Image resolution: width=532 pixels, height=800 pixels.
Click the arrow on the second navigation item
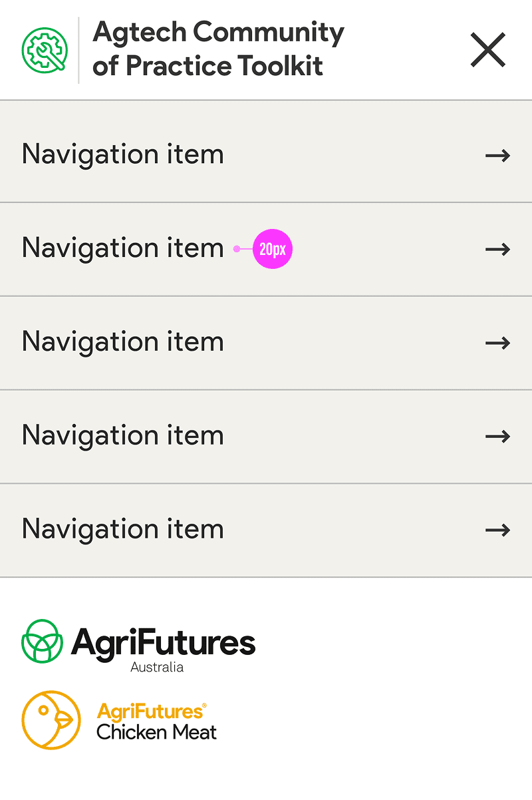tap(497, 250)
